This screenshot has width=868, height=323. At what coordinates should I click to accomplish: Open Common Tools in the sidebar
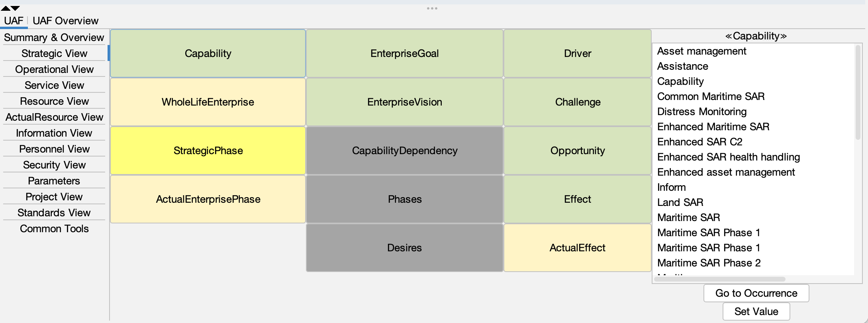(x=54, y=229)
